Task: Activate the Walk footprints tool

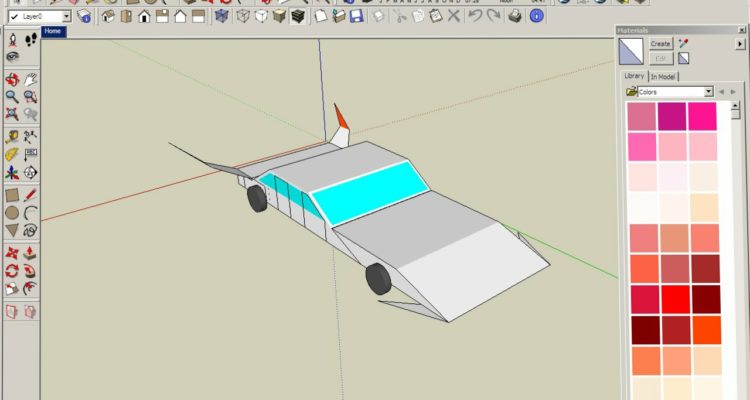Action: [30, 40]
